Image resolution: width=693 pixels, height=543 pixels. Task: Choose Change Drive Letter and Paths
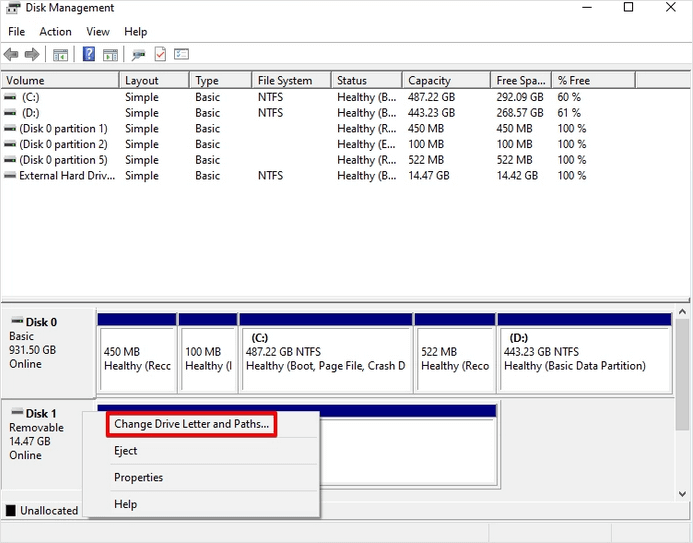pos(191,424)
